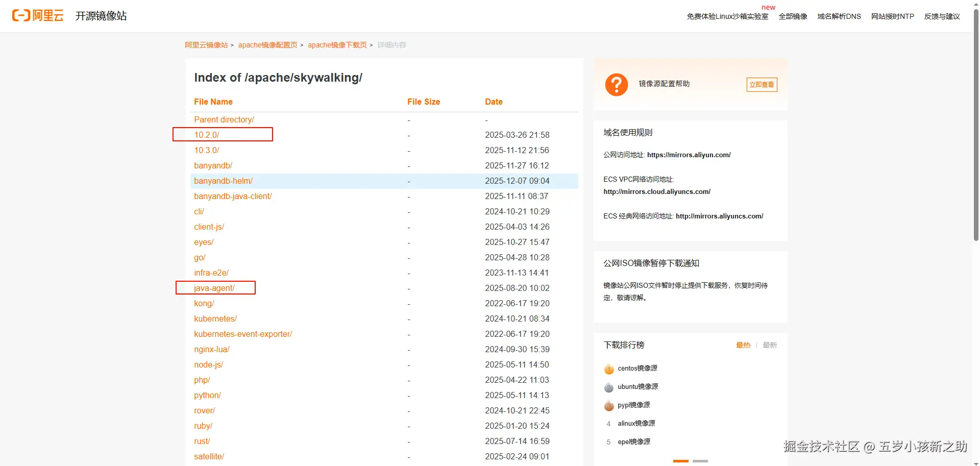Open 反馈与建议 menu item

(942, 16)
